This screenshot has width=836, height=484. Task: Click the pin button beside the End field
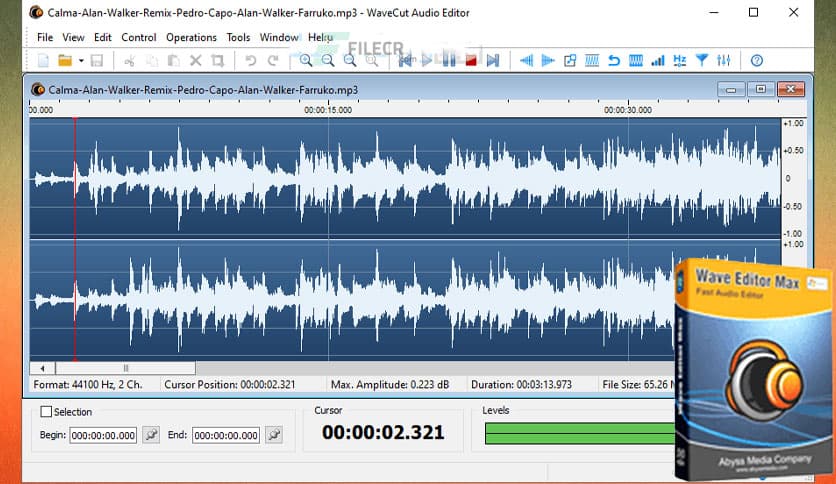pos(274,434)
